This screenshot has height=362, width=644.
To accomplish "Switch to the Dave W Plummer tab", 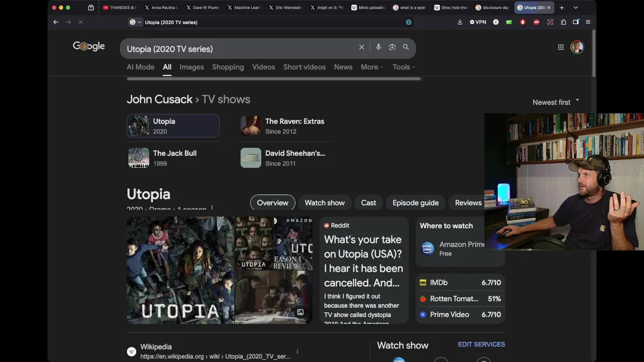I will coord(202,8).
